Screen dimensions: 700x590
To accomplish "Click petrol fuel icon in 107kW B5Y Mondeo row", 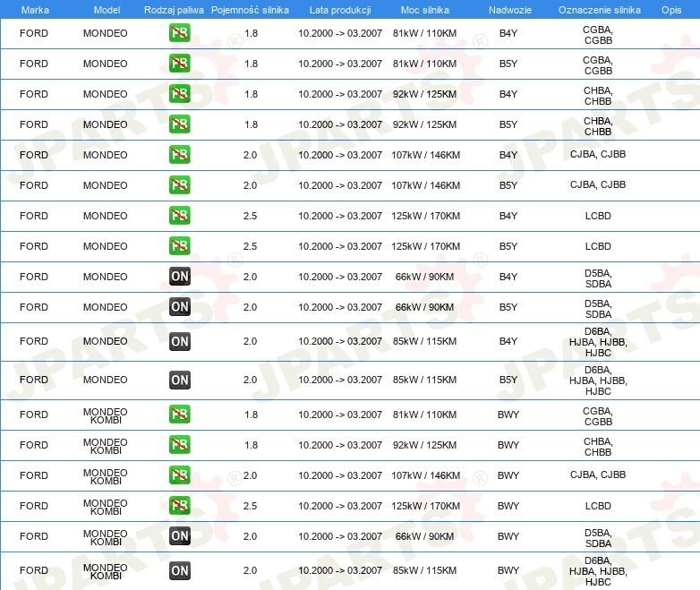I will (x=179, y=185).
